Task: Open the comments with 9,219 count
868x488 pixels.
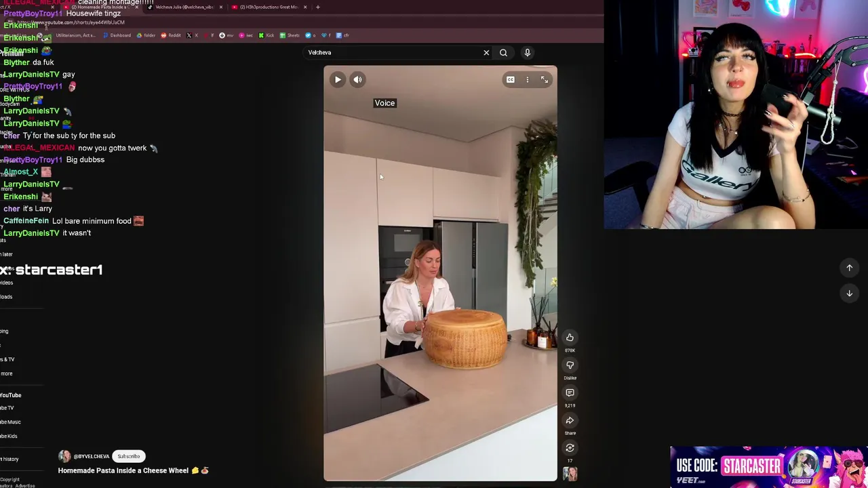Action: point(570,392)
